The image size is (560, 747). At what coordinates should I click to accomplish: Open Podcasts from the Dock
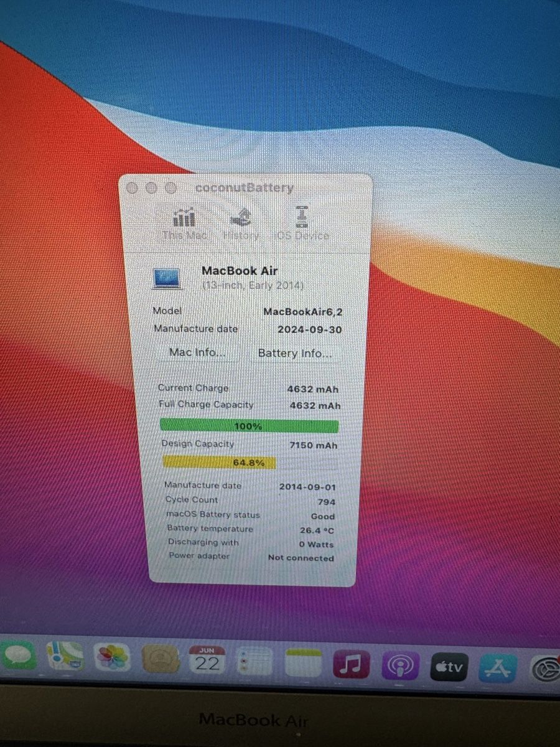(x=400, y=666)
